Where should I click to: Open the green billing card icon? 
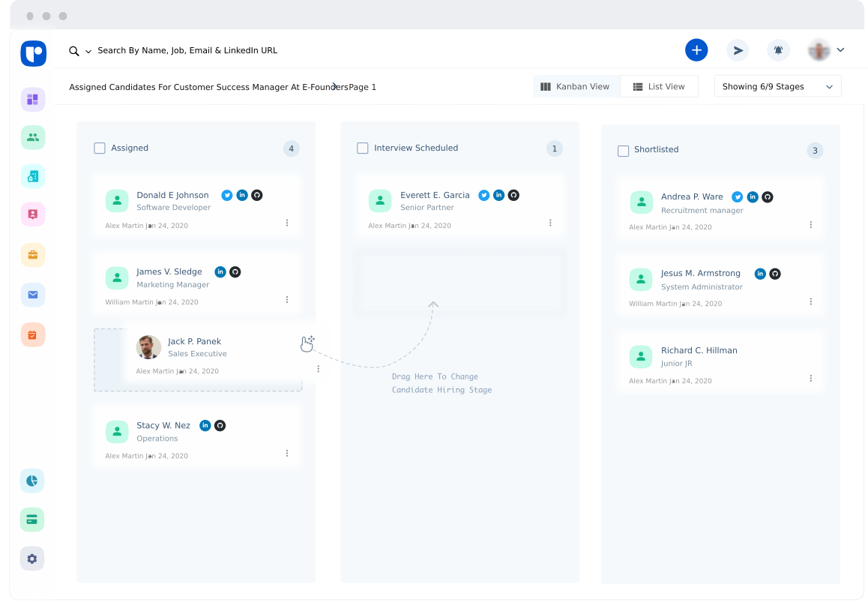click(32, 520)
